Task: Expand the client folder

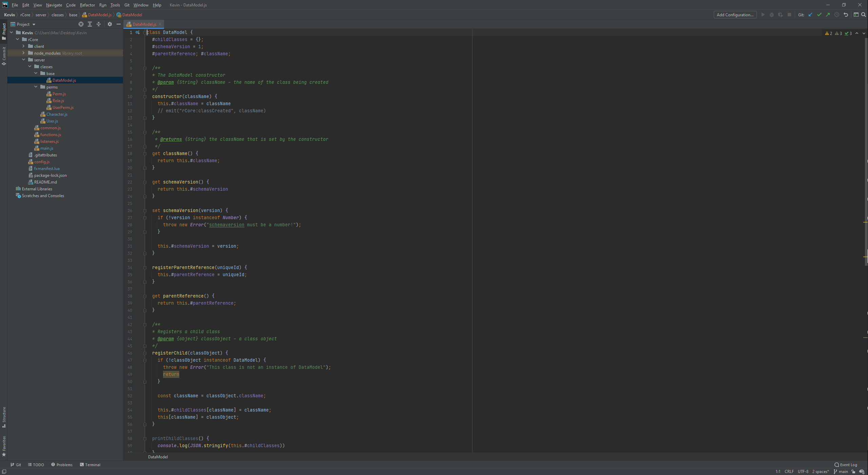Action: tap(23, 46)
